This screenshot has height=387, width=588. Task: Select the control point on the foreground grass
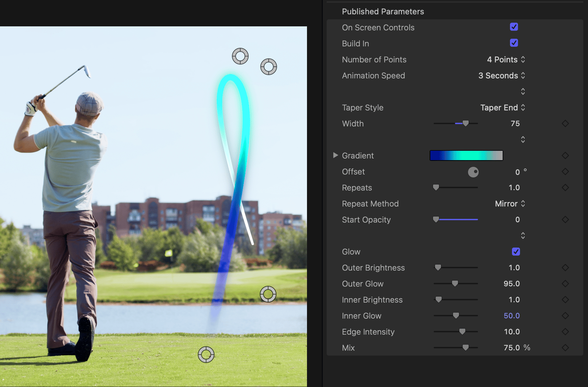(x=206, y=355)
